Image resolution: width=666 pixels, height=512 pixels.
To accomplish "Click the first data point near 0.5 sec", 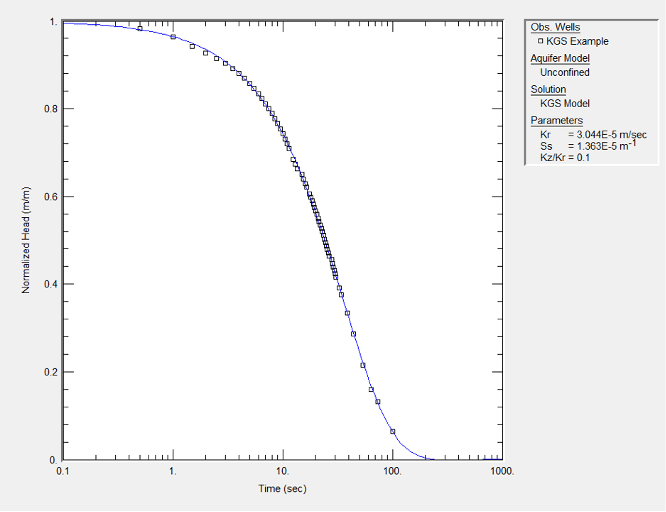I will click(140, 28).
